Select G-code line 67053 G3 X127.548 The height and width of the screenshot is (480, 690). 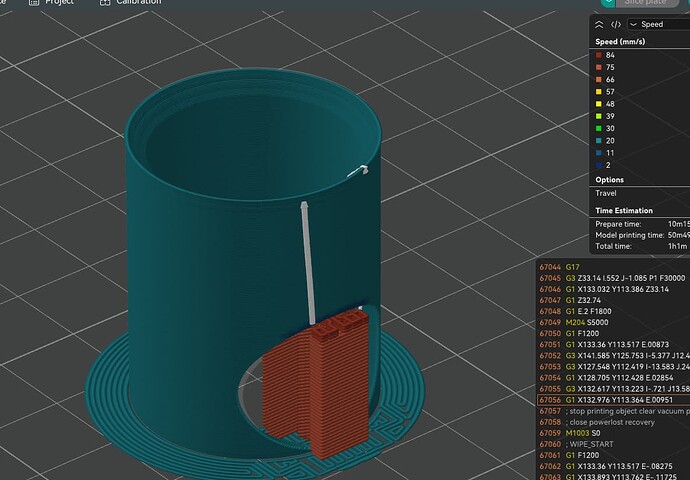[x=614, y=366]
